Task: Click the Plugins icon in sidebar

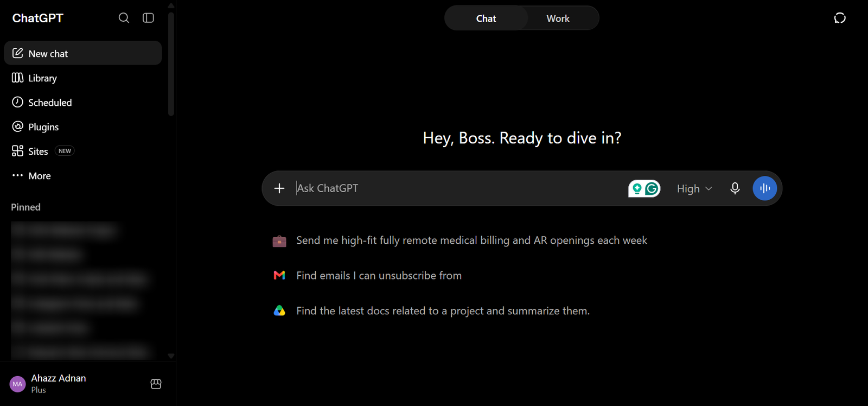Action: (17, 126)
